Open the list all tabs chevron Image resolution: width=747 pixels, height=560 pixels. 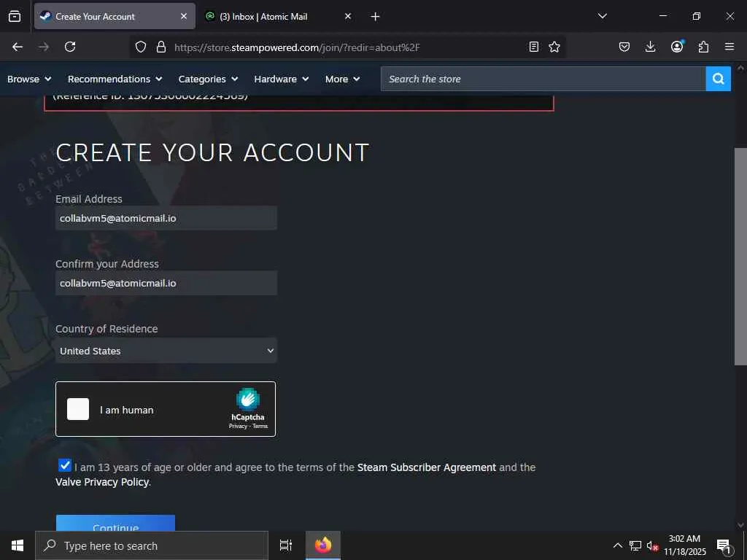[x=602, y=16]
